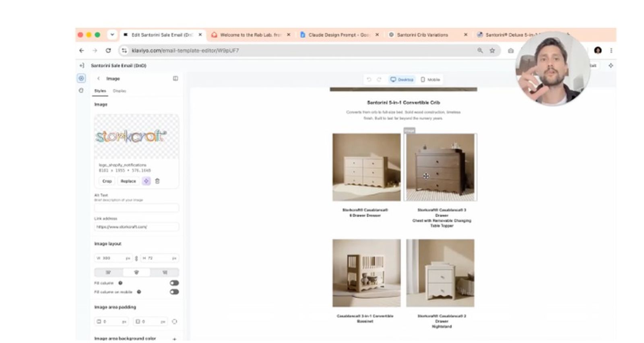Toggle the Fill column on mobile switch
Viewport: 644px width, 343px height.
point(174,292)
